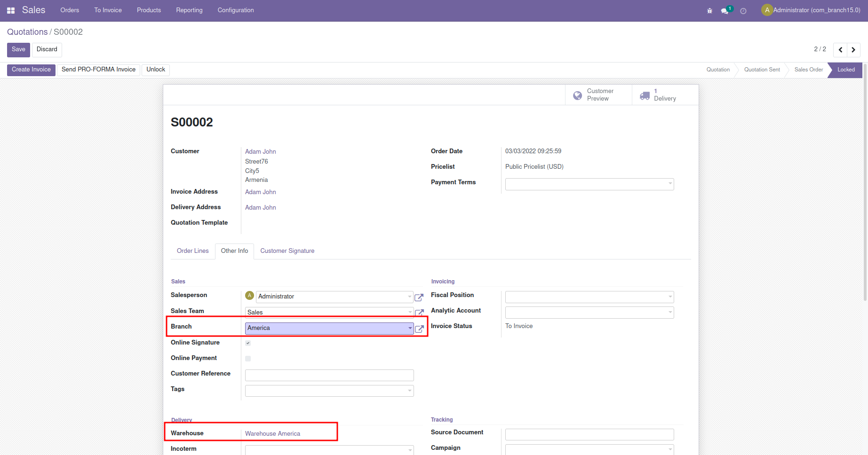Open Salesperson external link icon
Screen dimensions: 868x455
[419, 297]
